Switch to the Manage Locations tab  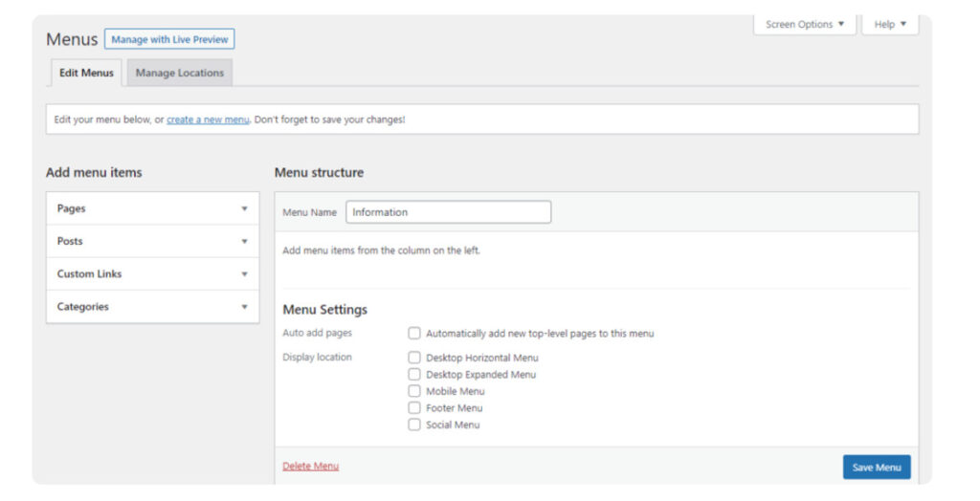[180, 73]
